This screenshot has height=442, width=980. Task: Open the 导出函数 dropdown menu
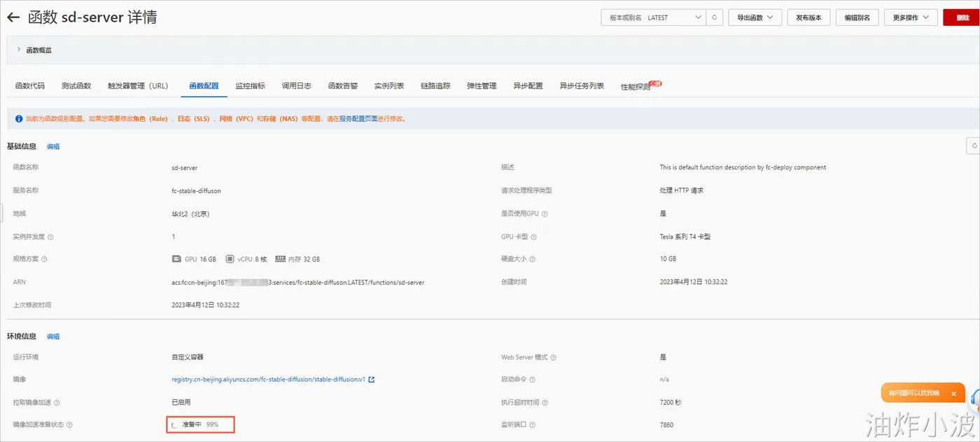pos(755,17)
